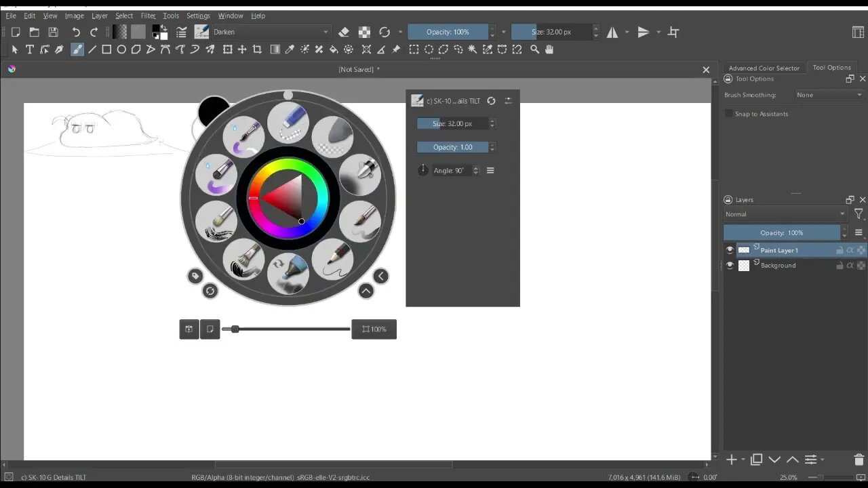Image resolution: width=868 pixels, height=488 pixels.
Task: Select the Freehand Brush tool
Action: (77, 49)
